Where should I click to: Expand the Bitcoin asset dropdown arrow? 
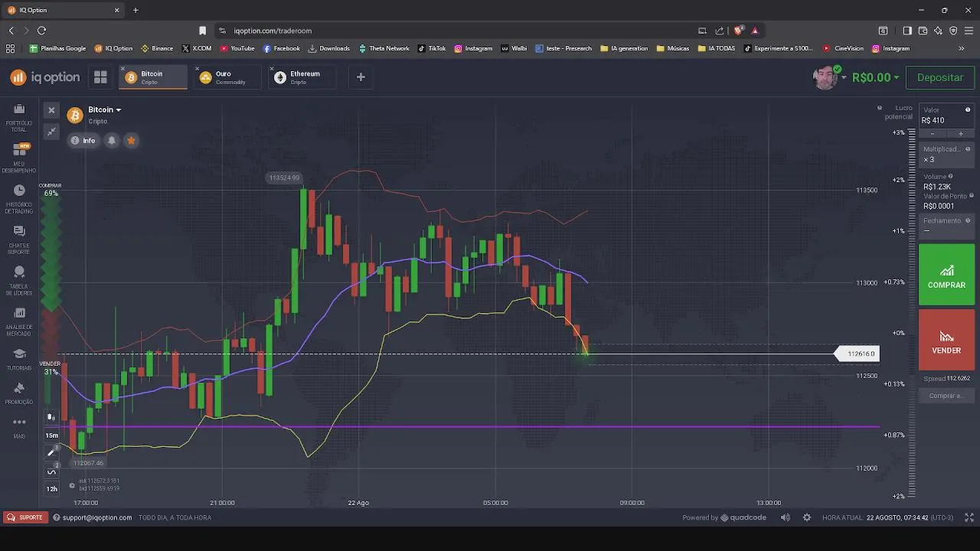pos(118,110)
